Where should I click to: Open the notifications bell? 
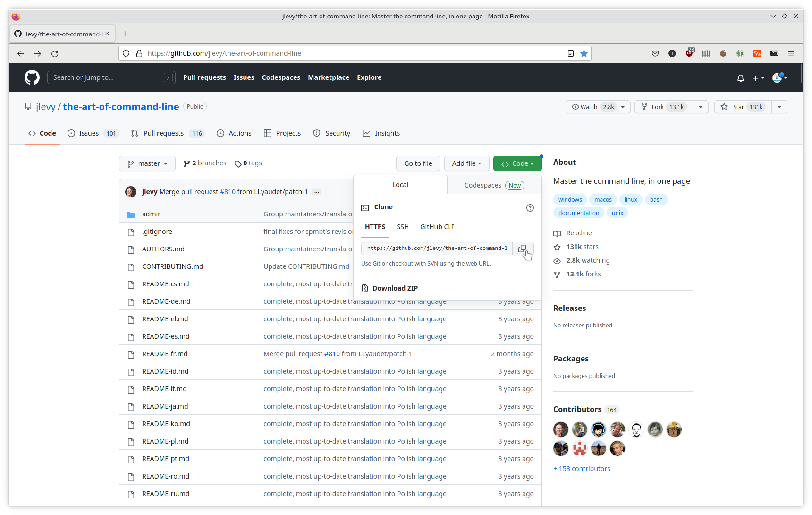740,78
